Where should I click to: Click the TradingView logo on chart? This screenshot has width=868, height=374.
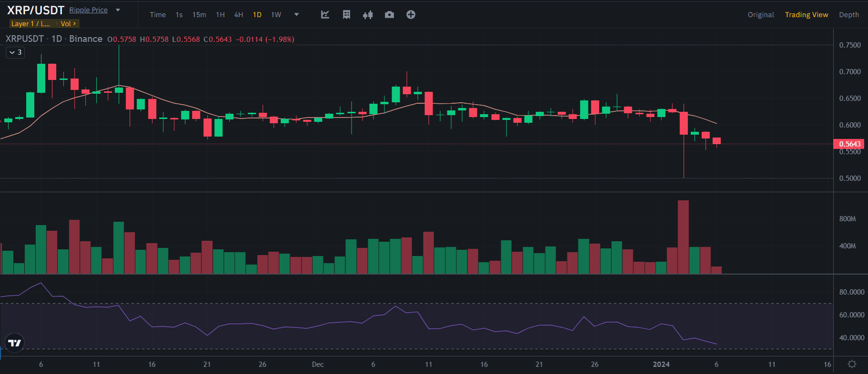[x=15, y=343]
